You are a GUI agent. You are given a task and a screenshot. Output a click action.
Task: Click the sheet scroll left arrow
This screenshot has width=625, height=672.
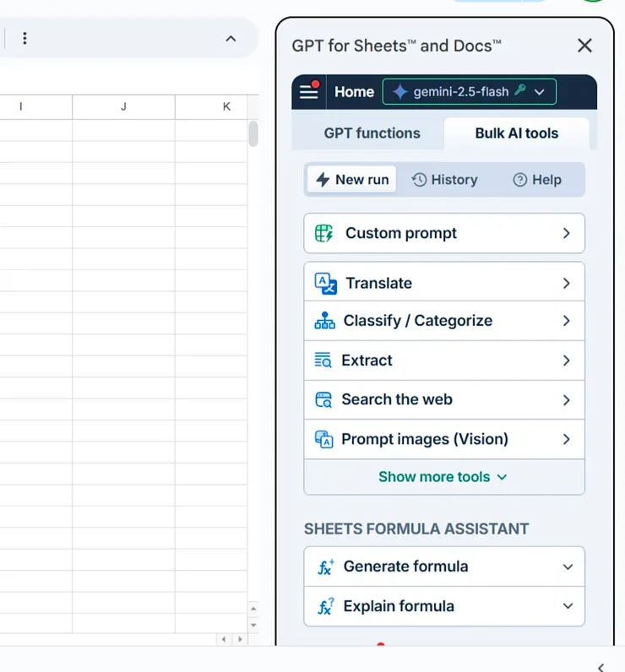[x=224, y=639]
